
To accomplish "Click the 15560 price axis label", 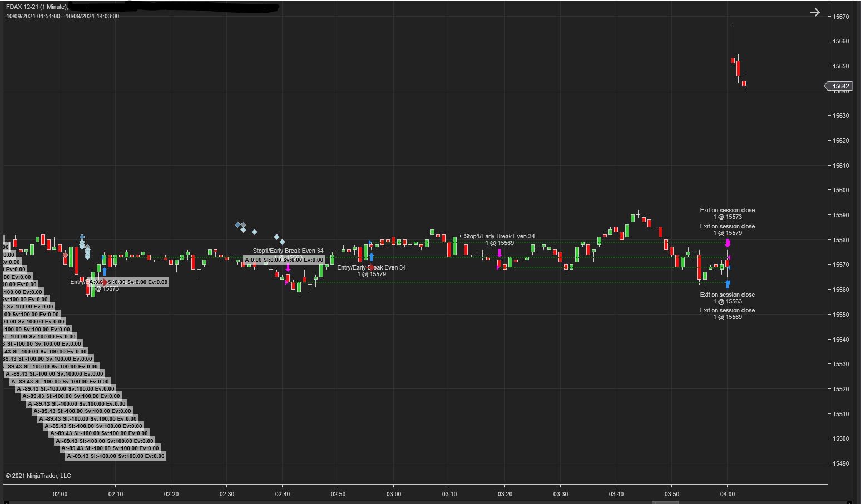I will pos(841,290).
